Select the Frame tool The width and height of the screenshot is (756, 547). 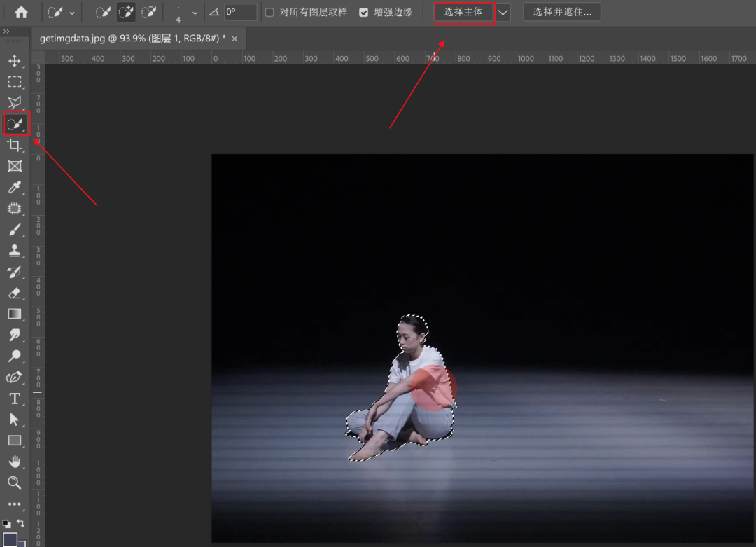[15, 167]
